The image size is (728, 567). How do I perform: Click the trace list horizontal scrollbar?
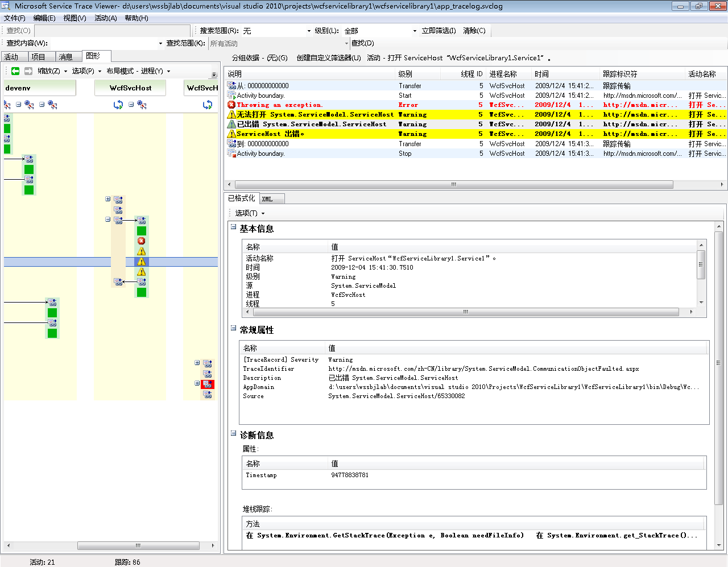[454, 184]
